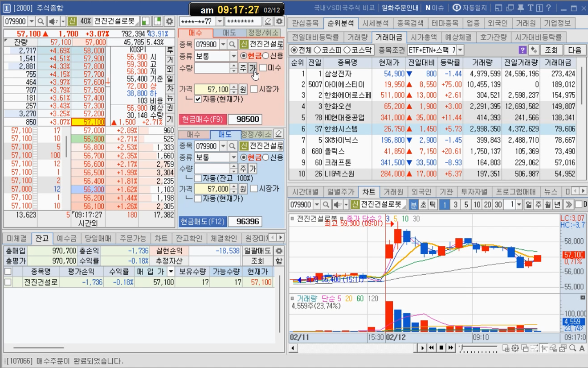The width and height of the screenshot is (588, 368).
Task: Click the gear icon next to 일괄매도
Action: 279,251
